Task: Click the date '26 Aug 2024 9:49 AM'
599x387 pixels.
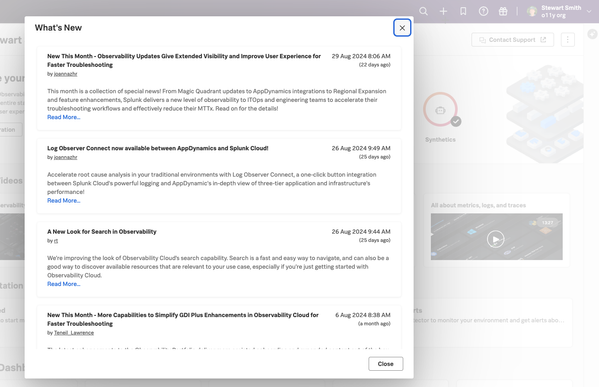Action: 361,148
